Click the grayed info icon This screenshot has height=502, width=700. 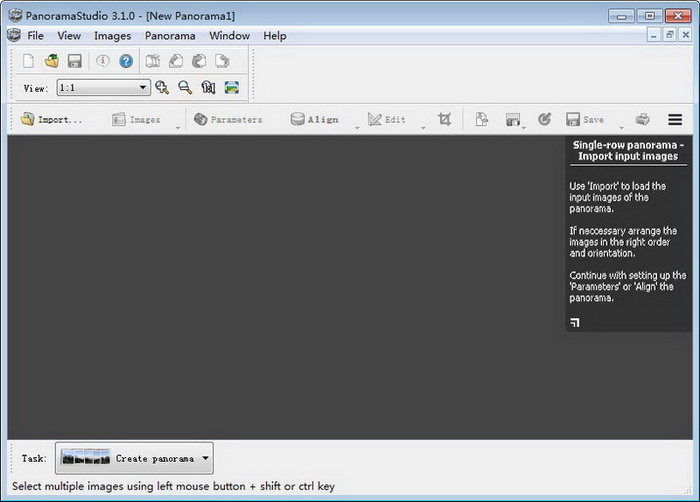[x=103, y=61]
